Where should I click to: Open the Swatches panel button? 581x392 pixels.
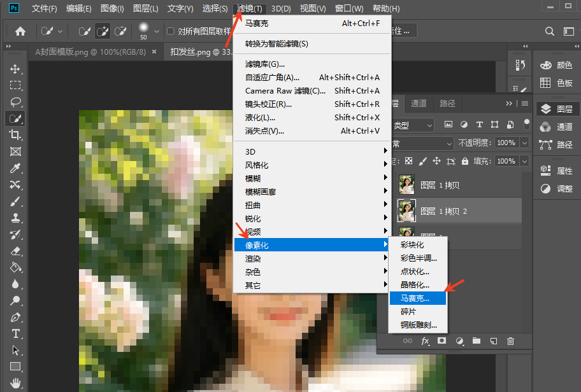tap(557, 83)
